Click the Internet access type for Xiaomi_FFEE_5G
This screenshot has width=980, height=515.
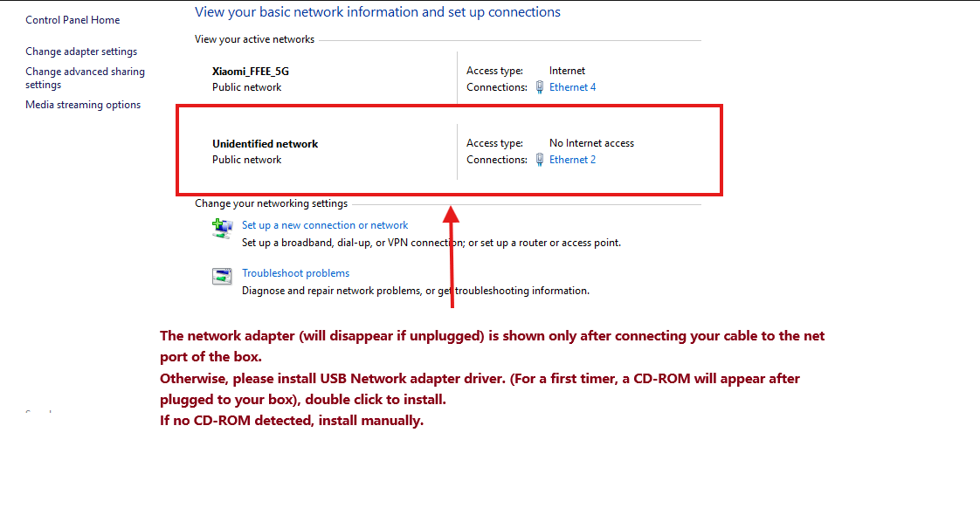[x=567, y=71]
